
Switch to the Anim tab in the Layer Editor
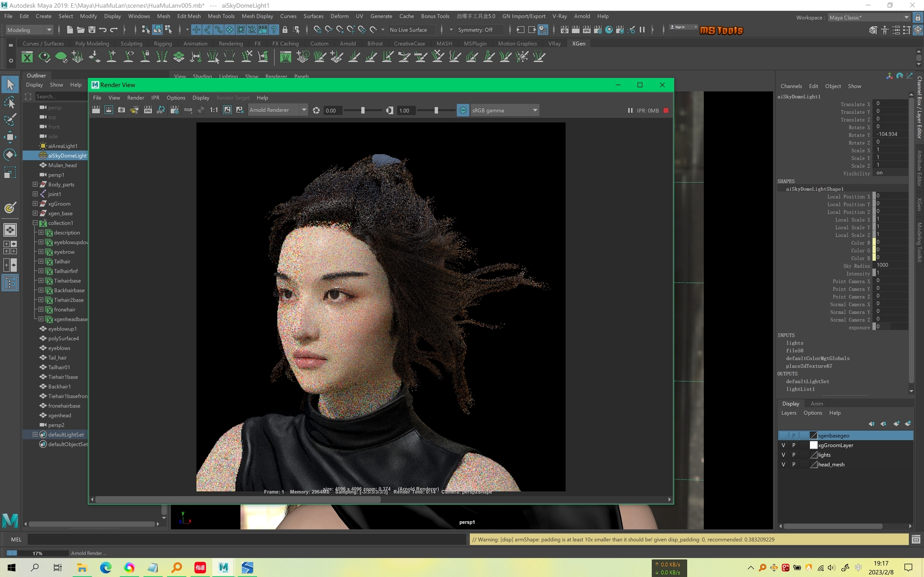[817, 404]
